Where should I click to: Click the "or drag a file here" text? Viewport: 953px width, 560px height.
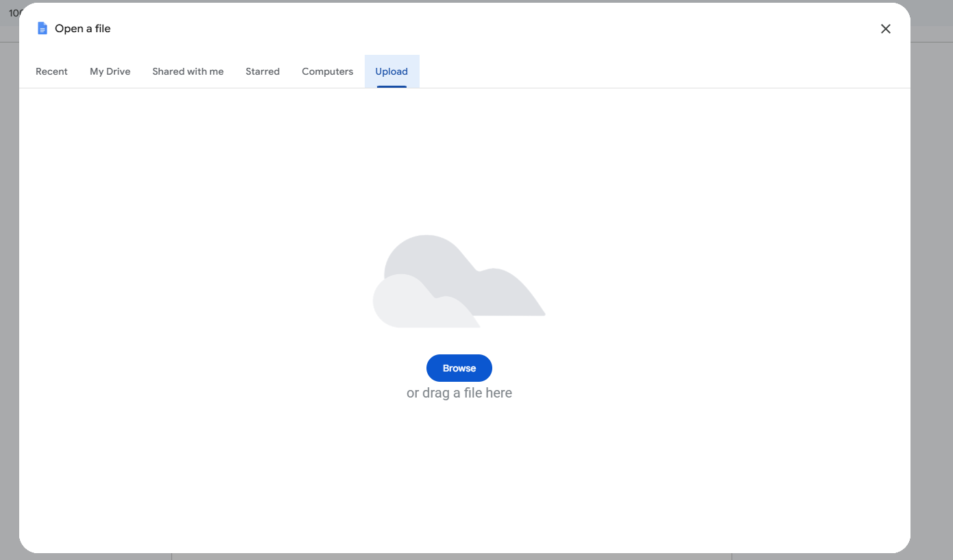point(459,393)
